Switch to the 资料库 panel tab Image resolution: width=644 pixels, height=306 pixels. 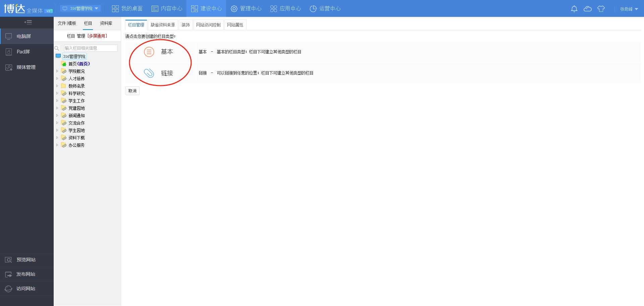pyautogui.click(x=106, y=23)
